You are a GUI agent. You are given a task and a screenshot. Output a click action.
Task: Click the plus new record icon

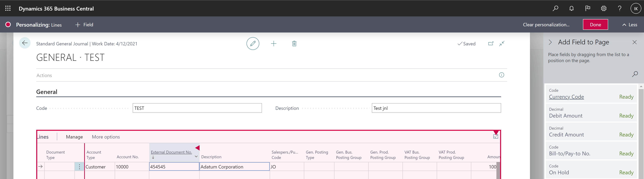274,44
